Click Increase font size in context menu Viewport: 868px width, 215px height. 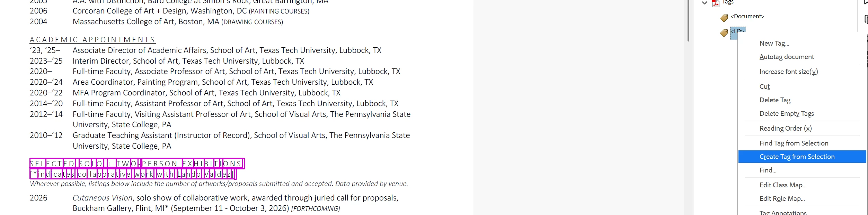(x=789, y=72)
